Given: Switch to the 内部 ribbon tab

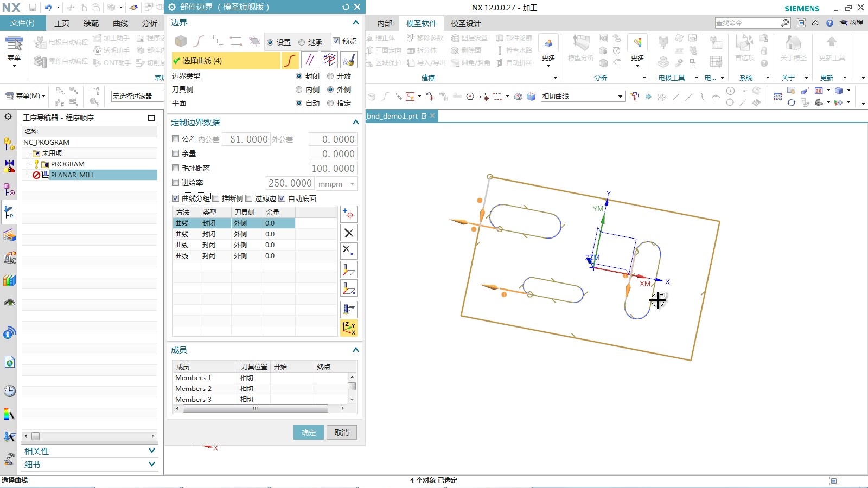Looking at the screenshot, I should (x=385, y=23).
